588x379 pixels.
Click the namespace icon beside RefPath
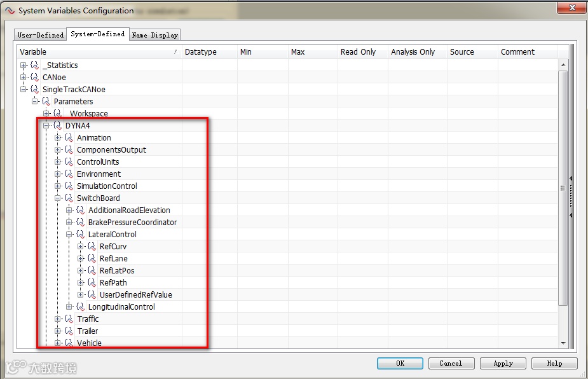click(x=92, y=282)
